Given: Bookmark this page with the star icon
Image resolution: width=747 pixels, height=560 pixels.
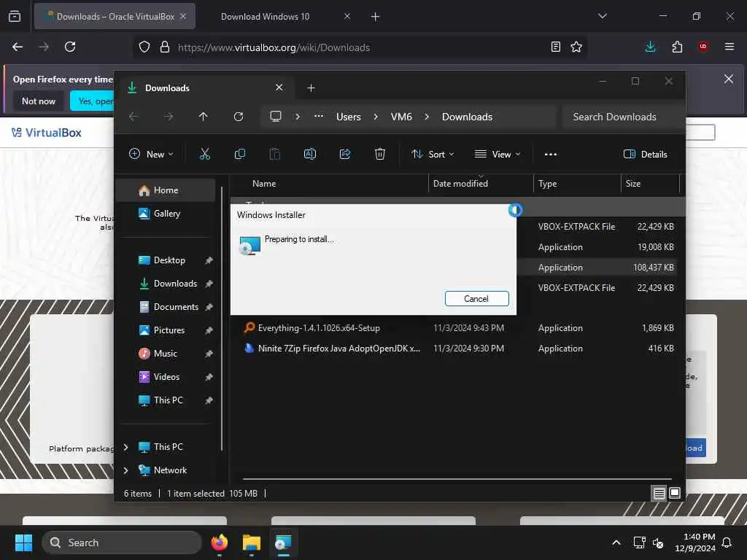Looking at the screenshot, I should pos(576,47).
